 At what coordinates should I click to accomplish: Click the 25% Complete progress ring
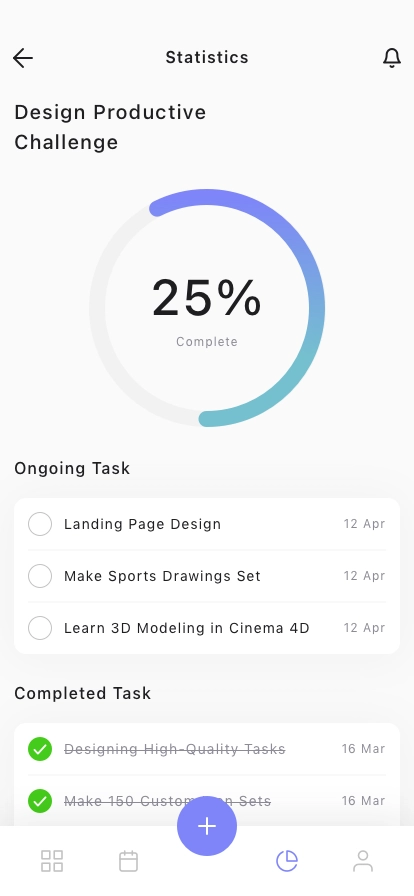207,308
